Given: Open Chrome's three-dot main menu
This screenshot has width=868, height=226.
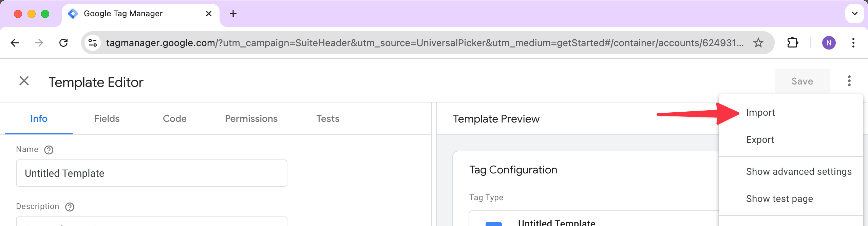Looking at the screenshot, I should (853, 43).
